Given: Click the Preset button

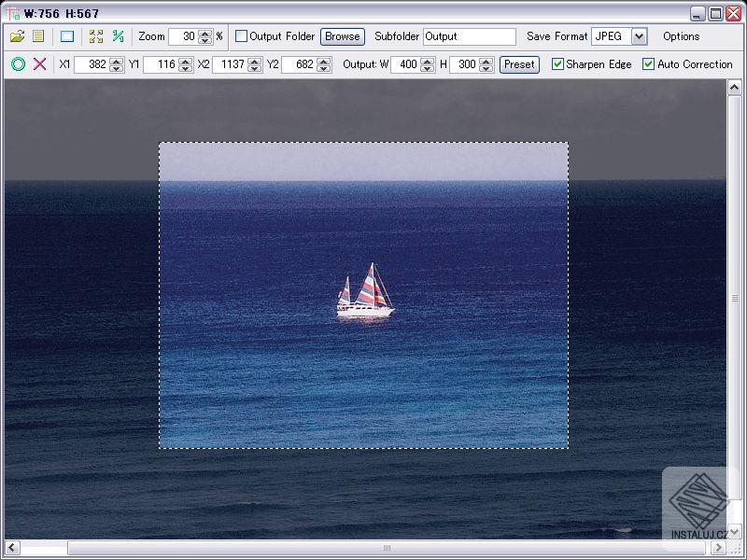Looking at the screenshot, I should point(519,64).
